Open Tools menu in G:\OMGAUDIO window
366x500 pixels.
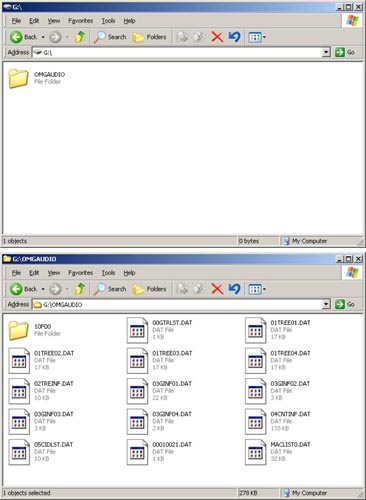[x=108, y=273]
